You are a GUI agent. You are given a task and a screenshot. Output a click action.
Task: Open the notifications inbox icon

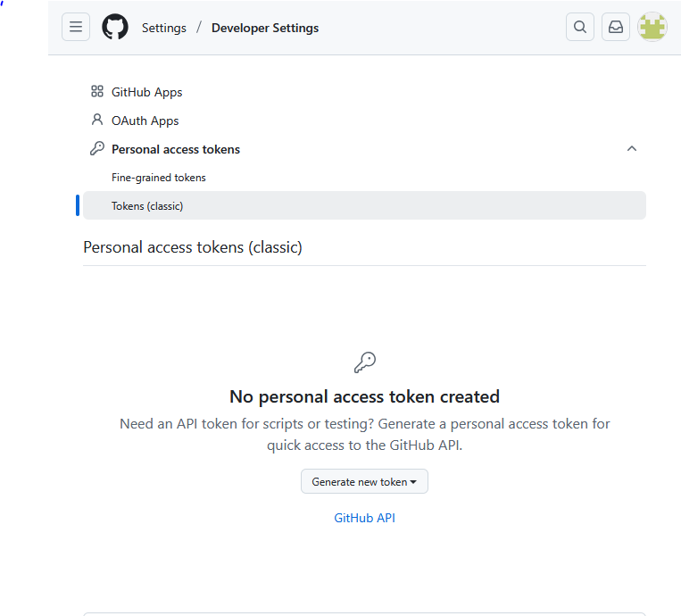(x=616, y=27)
